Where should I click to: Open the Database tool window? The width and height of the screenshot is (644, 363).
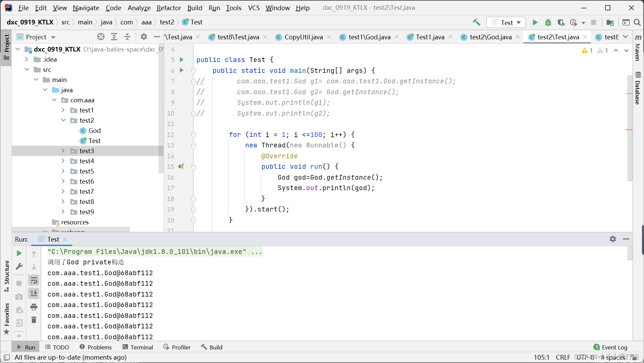638,88
